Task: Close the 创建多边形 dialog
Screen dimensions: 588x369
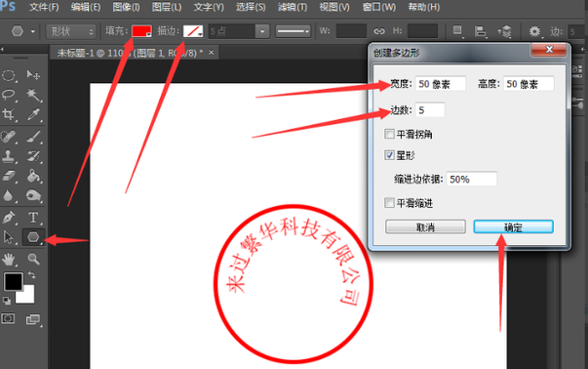Action: [x=549, y=50]
